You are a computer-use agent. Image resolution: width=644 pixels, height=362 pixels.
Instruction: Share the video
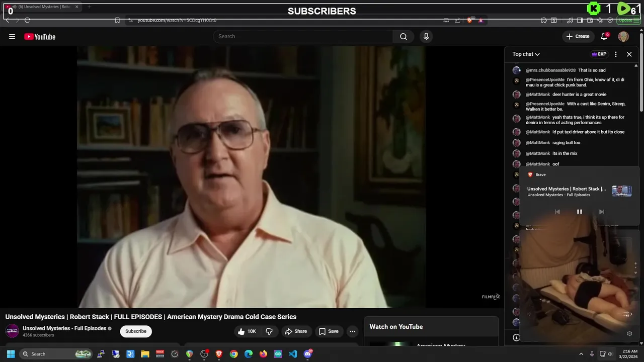tap(296, 331)
